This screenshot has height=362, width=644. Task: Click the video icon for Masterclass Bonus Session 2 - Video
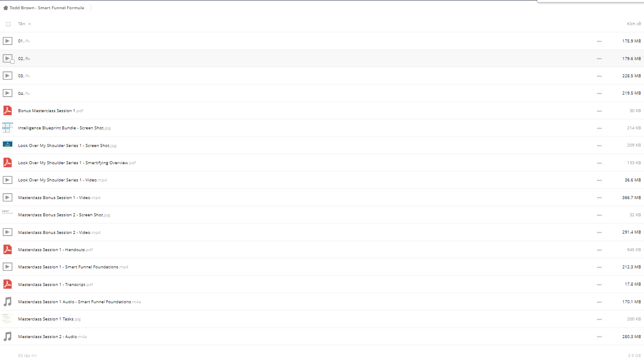point(8,232)
